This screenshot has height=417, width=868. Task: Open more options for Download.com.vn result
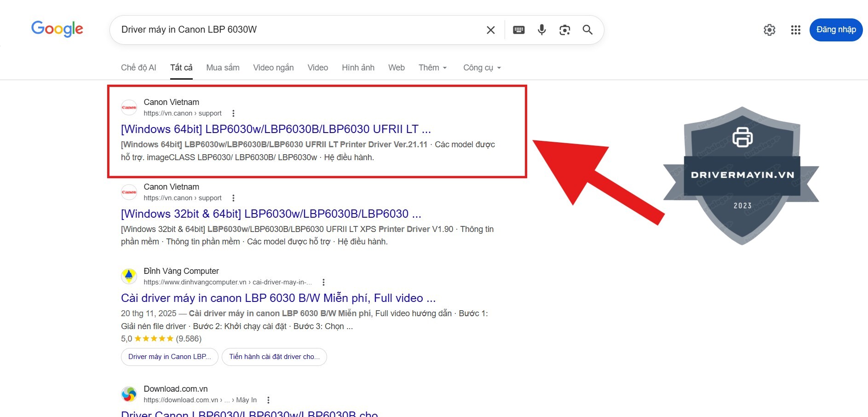point(268,400)
